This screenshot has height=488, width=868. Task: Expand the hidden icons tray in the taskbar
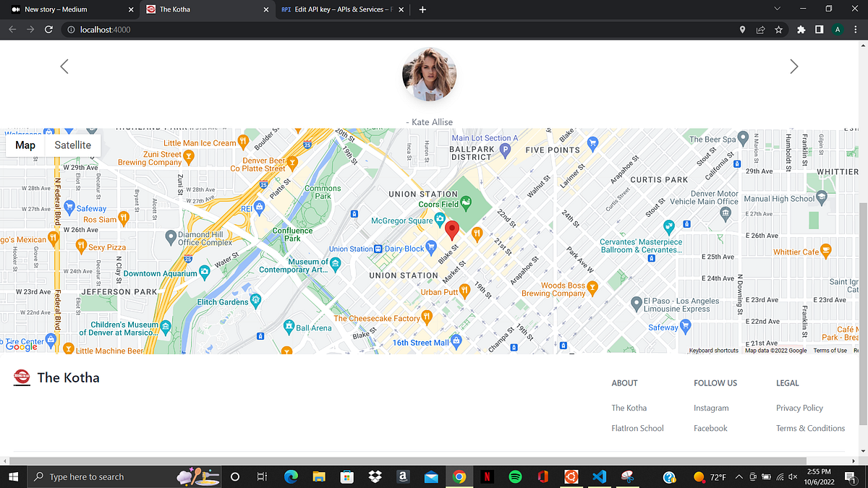tap(739, 476)
